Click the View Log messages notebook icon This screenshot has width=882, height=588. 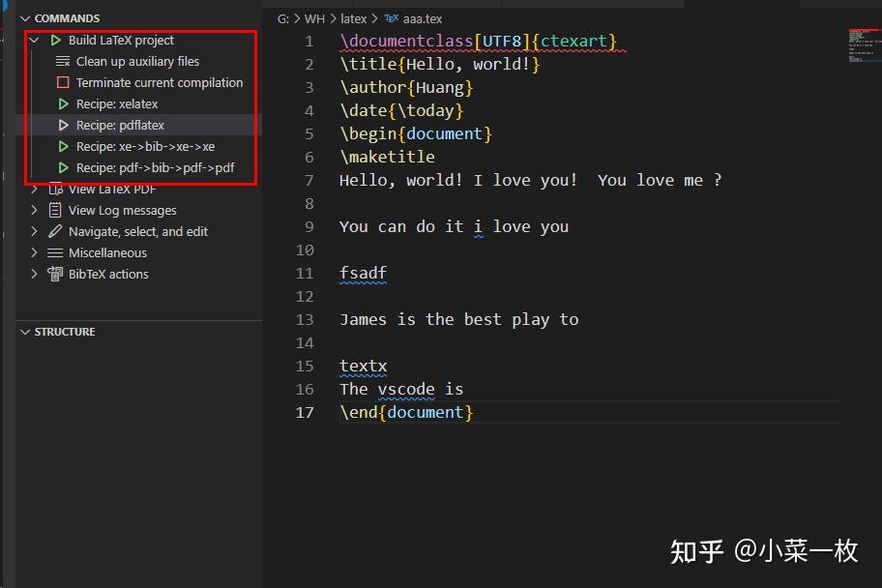53,210
